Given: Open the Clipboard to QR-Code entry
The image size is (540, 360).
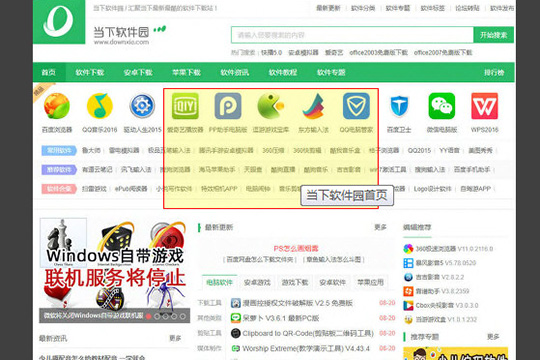Looking at the screenshot, I should (308, 333).
